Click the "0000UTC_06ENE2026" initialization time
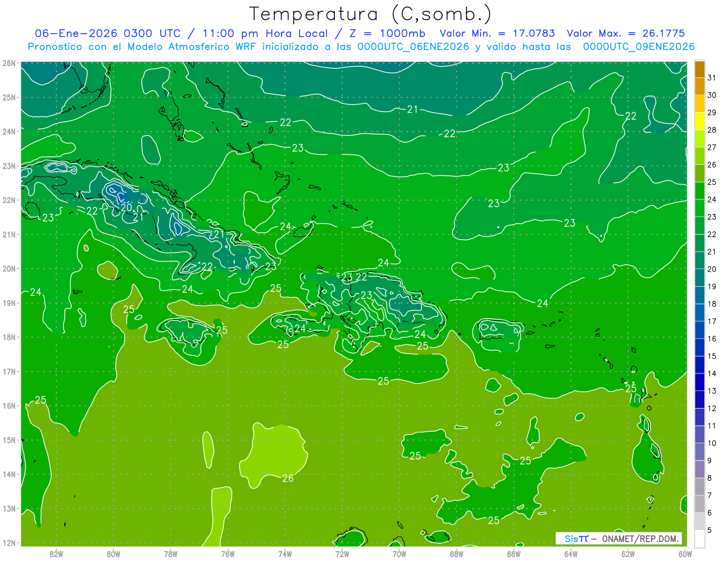The width and height of the screenshot is (728, 562). tap(413, 47)
